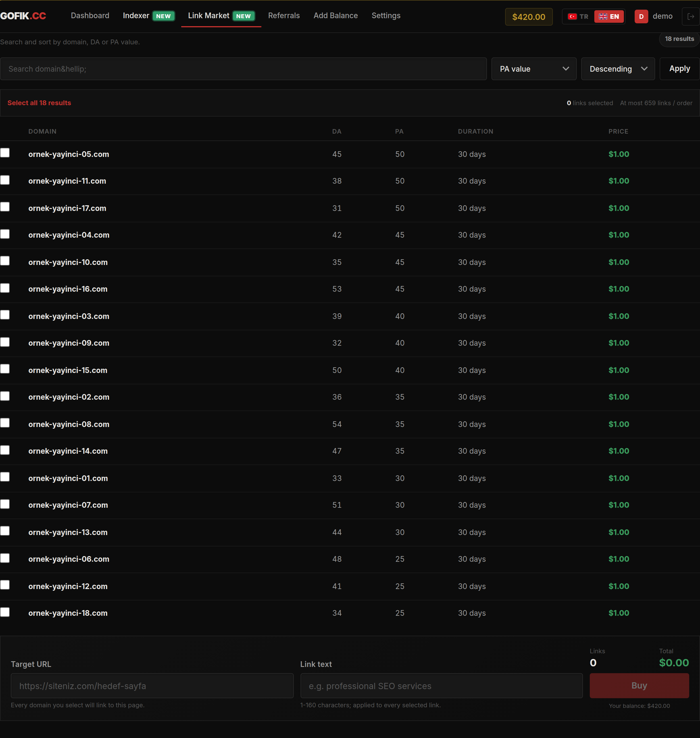Focus the Target URL input
This screenshot has height=738, width=700.
click(x=152, y=686)
